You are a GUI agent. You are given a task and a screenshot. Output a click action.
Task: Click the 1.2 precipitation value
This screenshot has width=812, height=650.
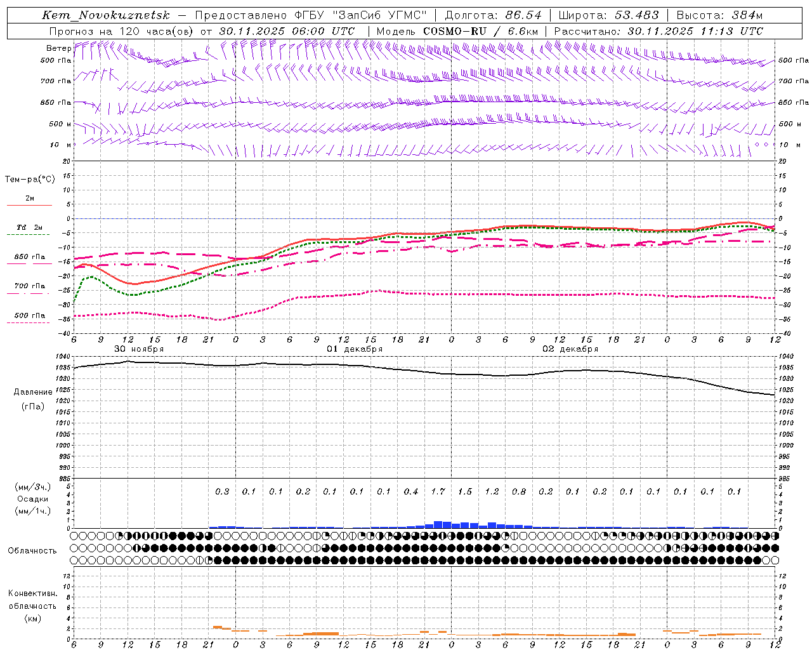click(x=492, y=491)
